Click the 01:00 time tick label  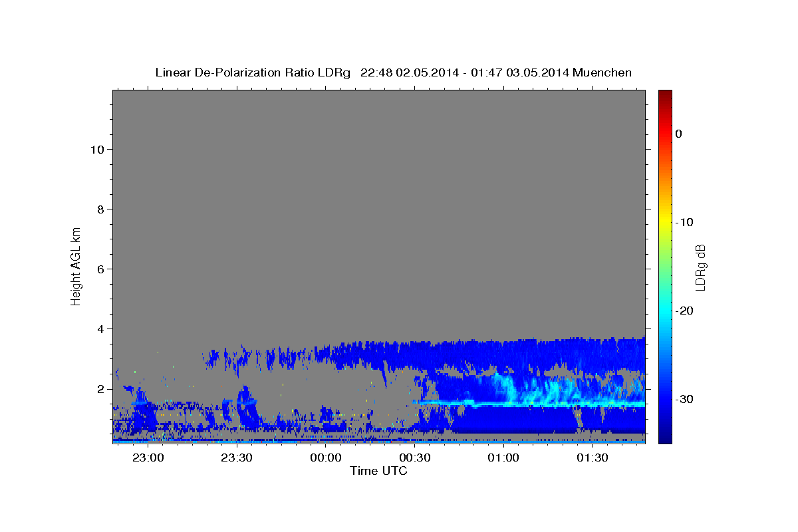[503, 458]
